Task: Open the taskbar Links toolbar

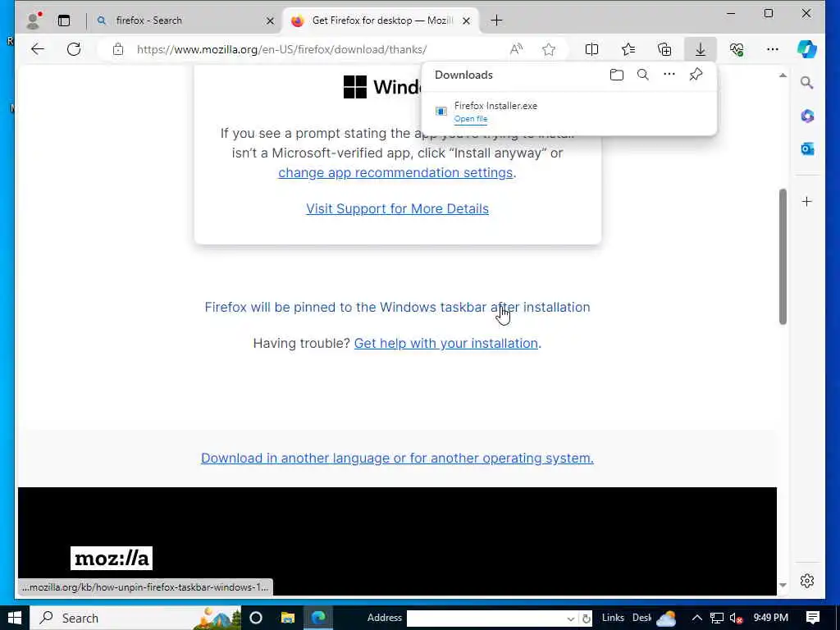Action: pos(613,618)
